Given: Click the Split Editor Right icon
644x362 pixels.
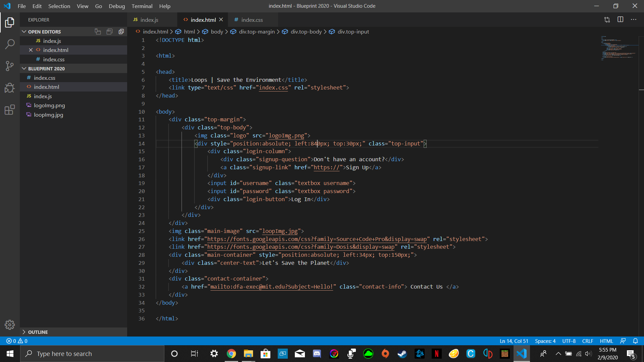Looking at the screenshot, I should pyautogui.click(x=620, y=20).
